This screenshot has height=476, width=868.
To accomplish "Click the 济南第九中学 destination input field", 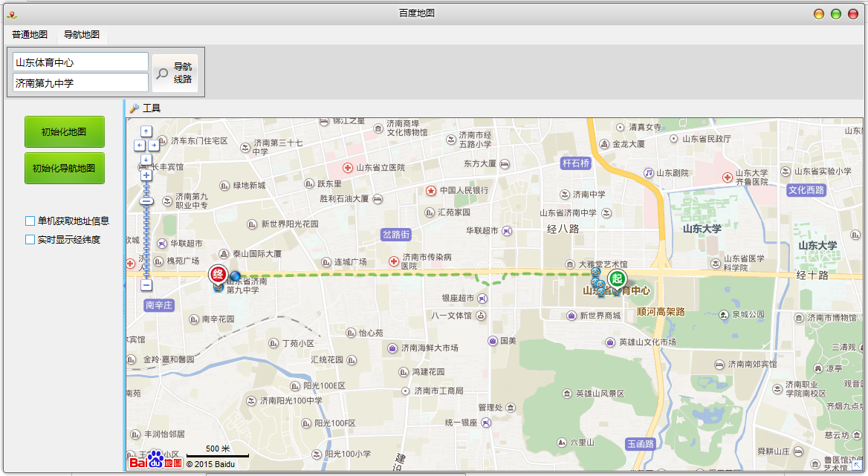I will (x=81, y=82).
